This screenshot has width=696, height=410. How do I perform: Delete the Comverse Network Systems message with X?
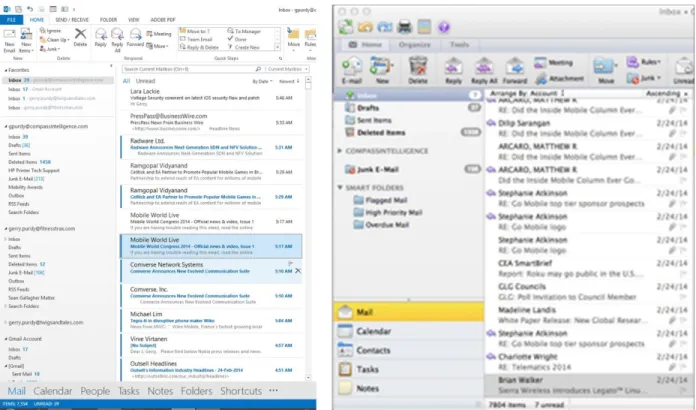tap(298, 271)
